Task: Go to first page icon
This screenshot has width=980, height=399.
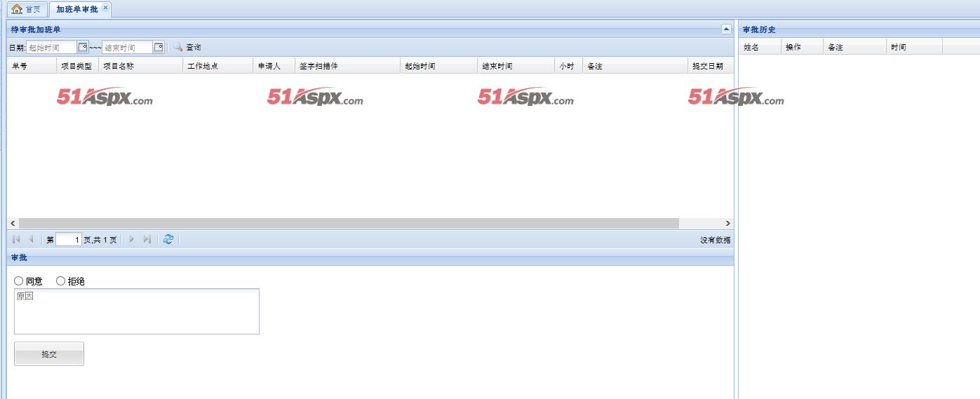Action: 16,239
